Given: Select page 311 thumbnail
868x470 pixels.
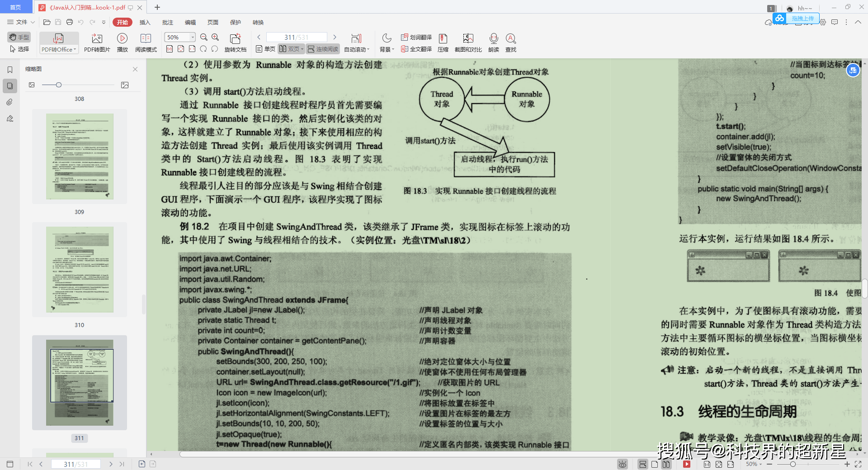Looking at the screenshot, I should coord(80,383).
